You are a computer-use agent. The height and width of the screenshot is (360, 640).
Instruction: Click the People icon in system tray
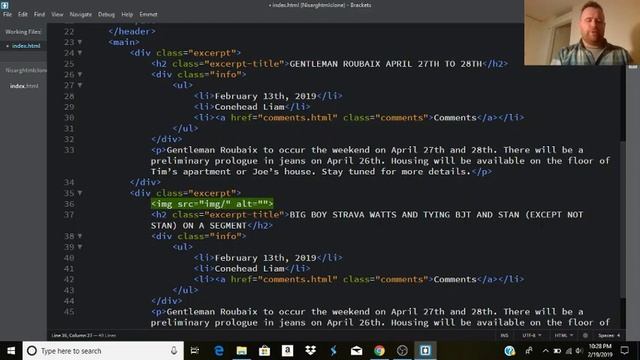[x=529, y=351]
